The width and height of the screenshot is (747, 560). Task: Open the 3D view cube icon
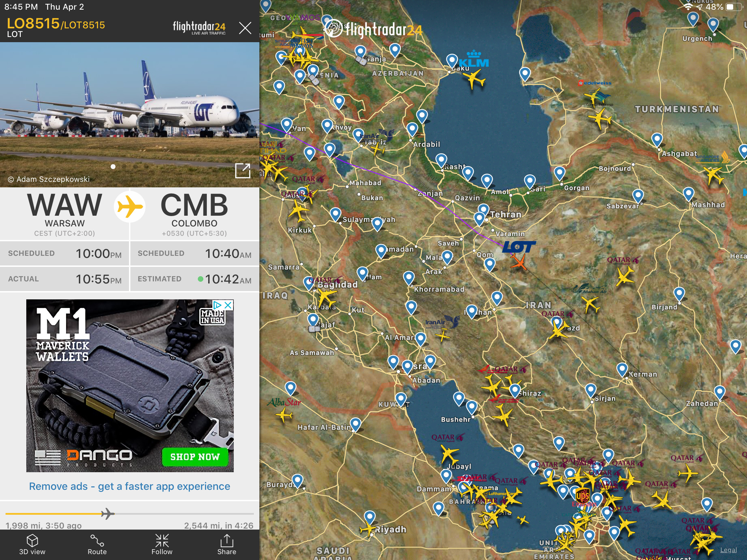[32, 544]
